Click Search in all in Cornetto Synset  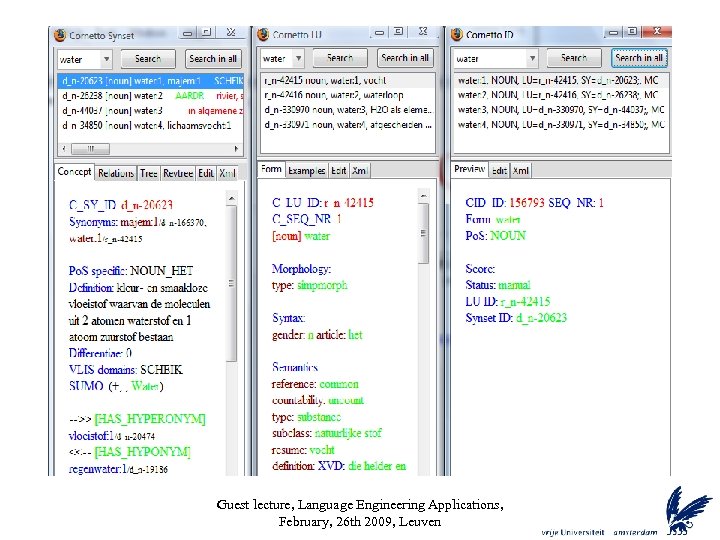pyautogui.click(x=213, y=59)
